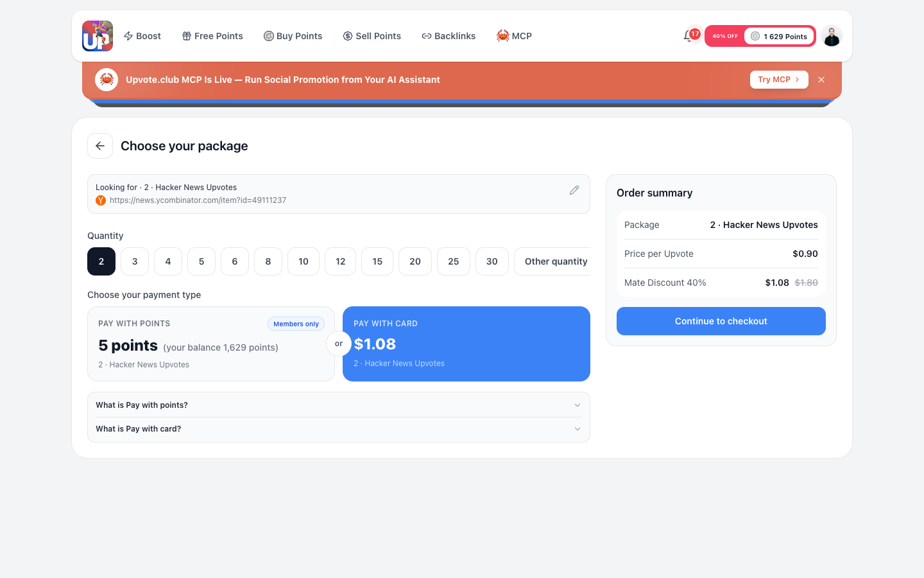Select quantity 4
The width and height of the screenshot is (924, 578).
168,261
